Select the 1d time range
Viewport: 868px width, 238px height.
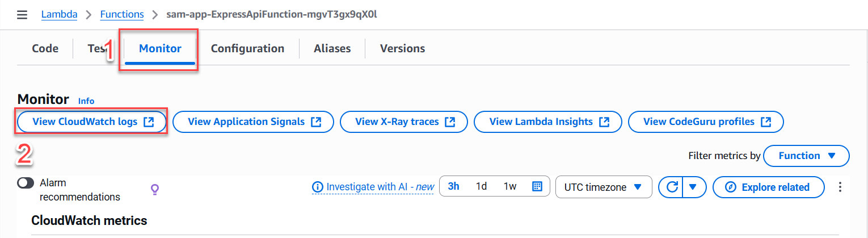click(x=481, y=186)
